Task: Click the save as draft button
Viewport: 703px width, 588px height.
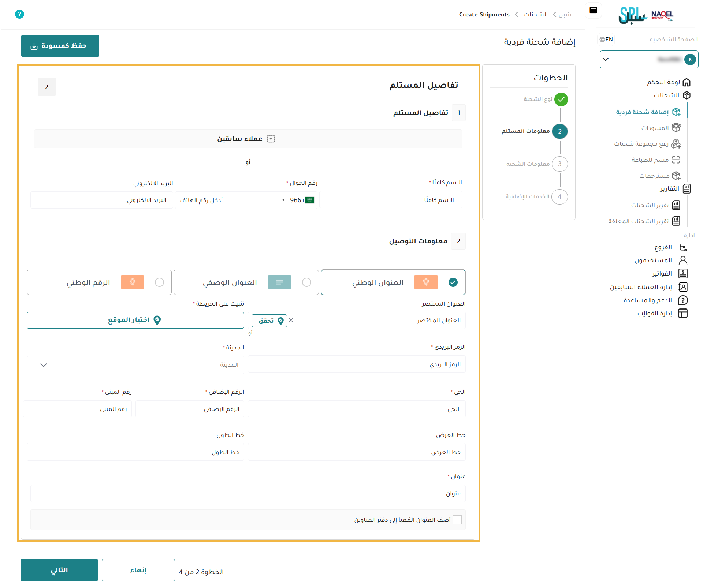Action: coord(60,46)
